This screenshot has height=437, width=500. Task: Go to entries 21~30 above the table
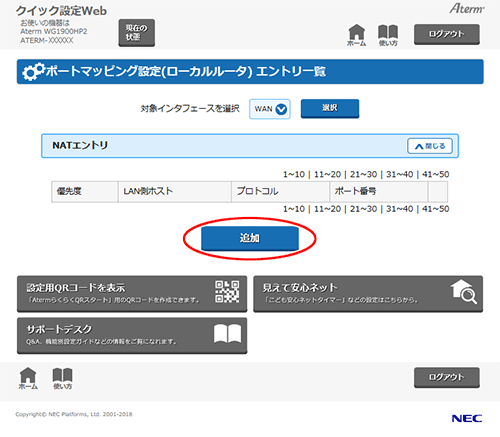(363, 174)
